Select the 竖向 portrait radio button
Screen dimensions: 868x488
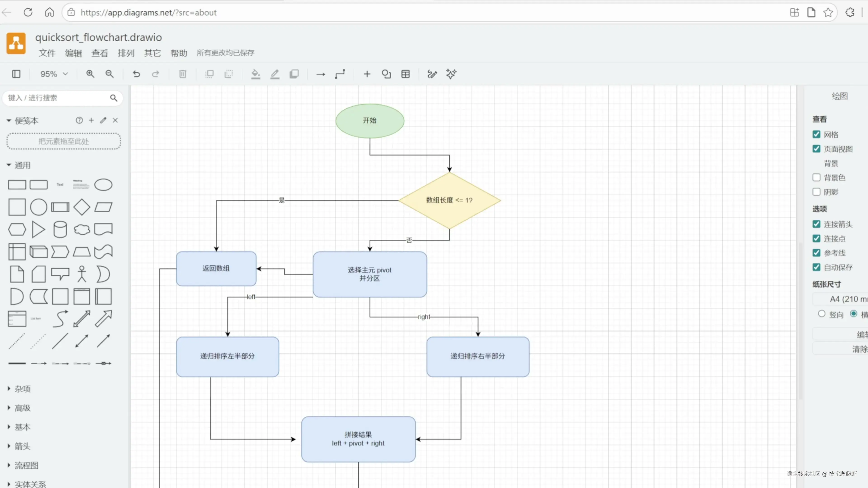pos(821,314)
